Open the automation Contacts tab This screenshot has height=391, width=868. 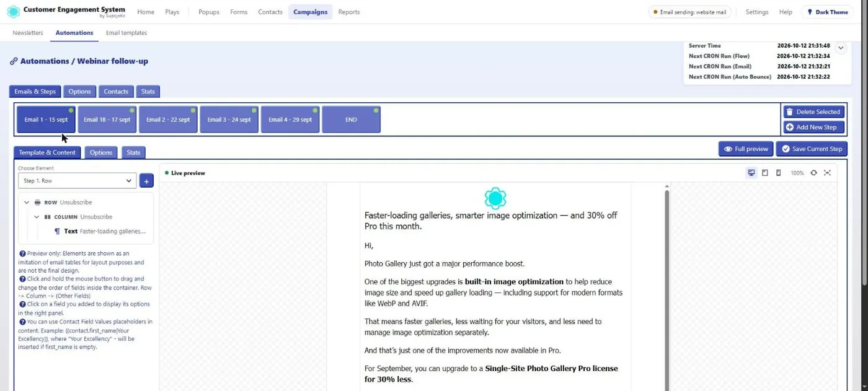pos(116,91)
